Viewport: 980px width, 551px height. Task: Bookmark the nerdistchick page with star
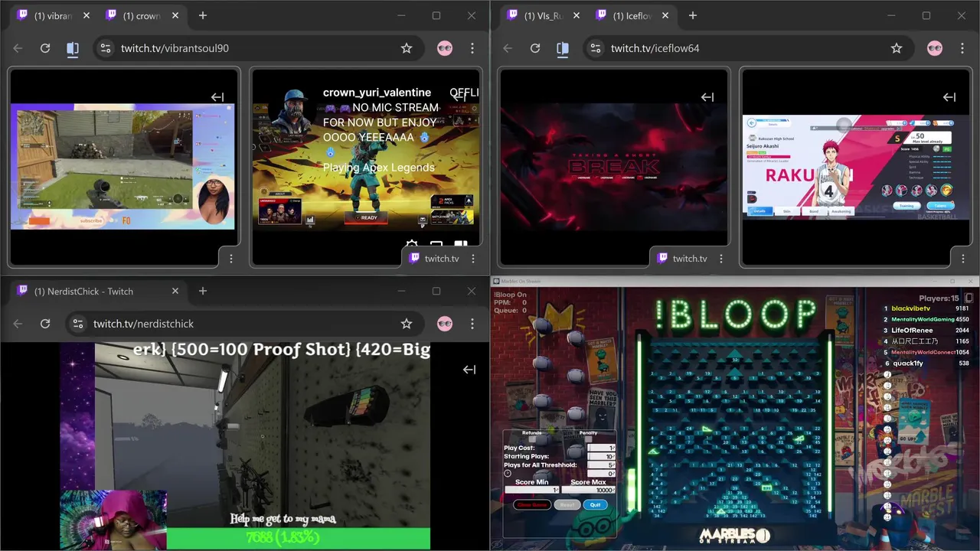[x=407, y=324]
